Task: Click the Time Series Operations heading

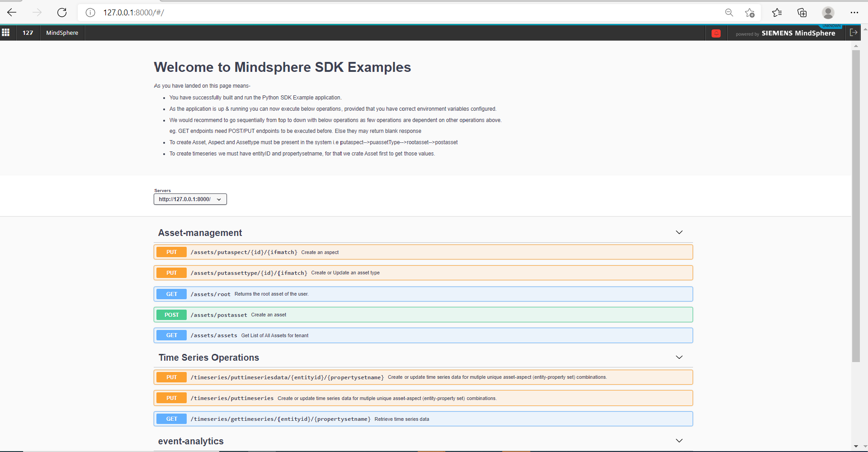Action: (x=208, y=358)
